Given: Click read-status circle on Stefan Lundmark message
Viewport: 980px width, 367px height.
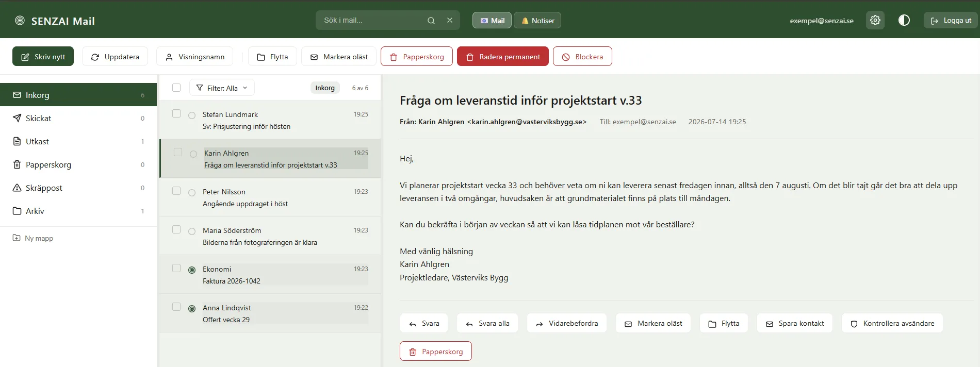Looking at the screenshot, I should click(192, 115).
